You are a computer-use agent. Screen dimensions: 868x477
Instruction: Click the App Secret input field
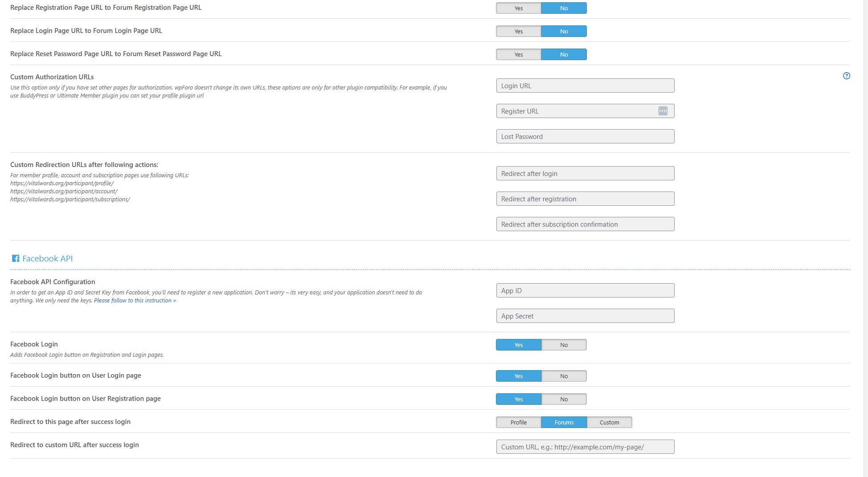[x=585, y=316]
